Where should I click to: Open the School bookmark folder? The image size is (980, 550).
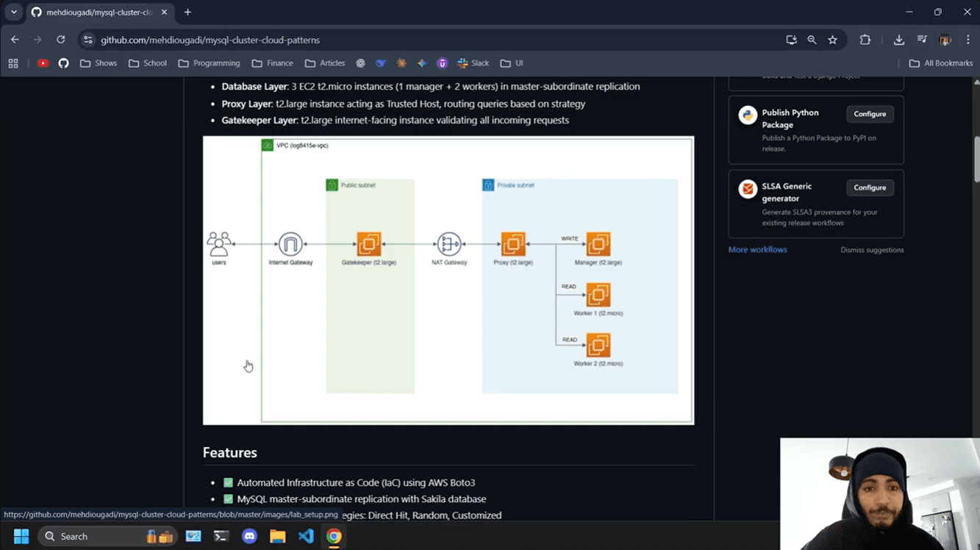(148, 63)
